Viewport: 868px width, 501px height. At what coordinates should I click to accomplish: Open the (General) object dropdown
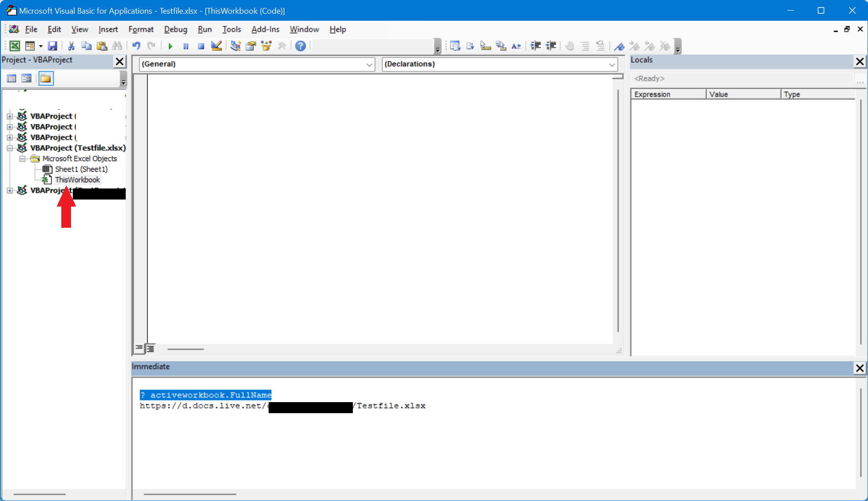coord(369,64)
